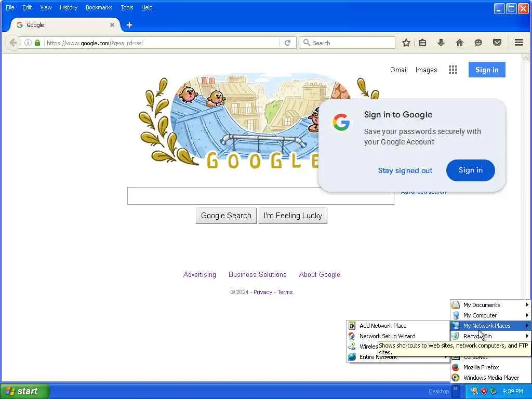
Task: Open the Gmail link
Action: pyautogui.click(x=398, y=70)
